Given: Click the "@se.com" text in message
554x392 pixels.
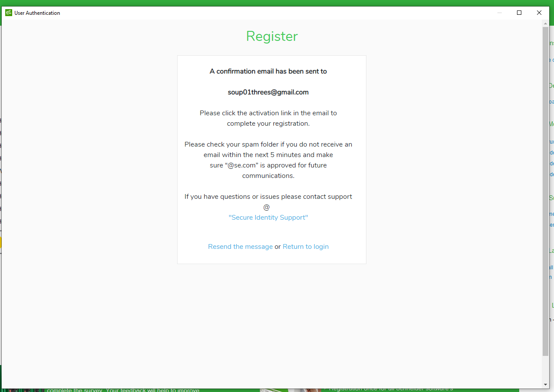Looking at the screenshot, I should coord(245,165).
